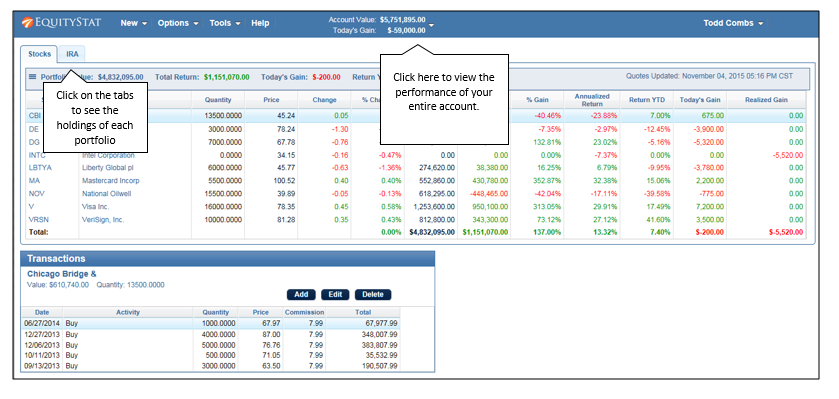
Task: Sort by Annualized Return column header
Action: (592, 99)
